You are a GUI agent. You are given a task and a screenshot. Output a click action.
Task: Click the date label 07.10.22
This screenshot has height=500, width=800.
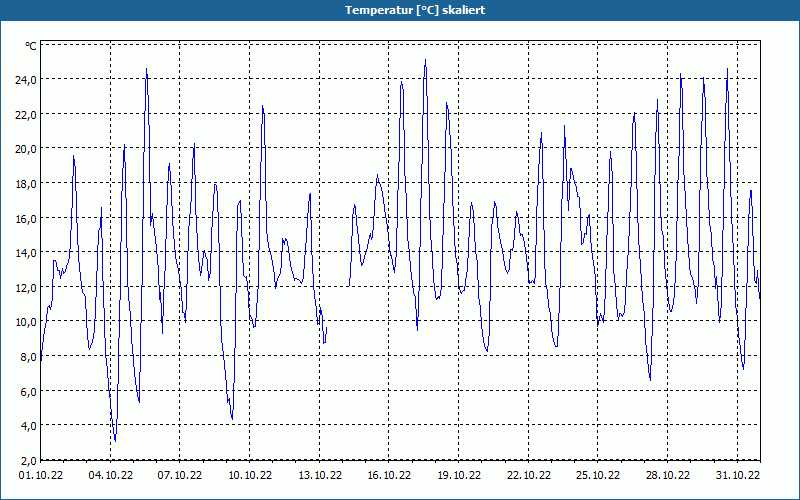(180, 475)
